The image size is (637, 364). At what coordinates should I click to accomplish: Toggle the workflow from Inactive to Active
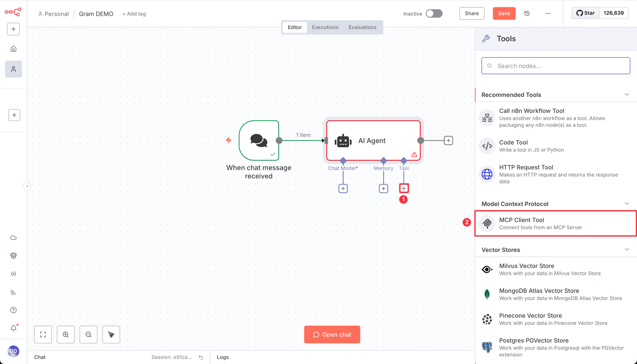(x=434, y=14)
